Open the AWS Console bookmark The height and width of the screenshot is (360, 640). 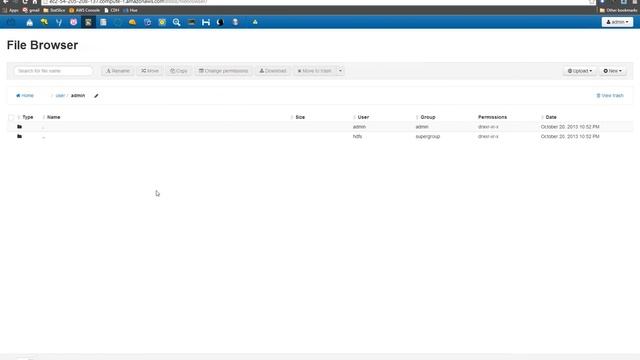(x=84, y=10)
